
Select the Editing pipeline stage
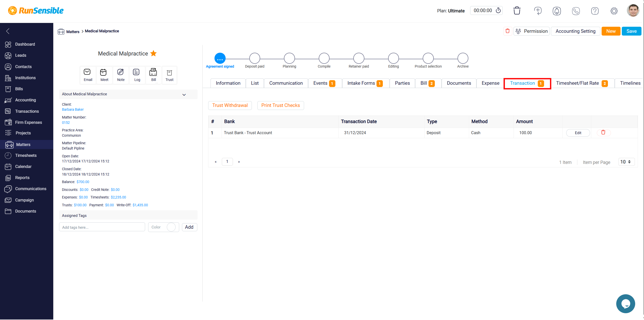point(393,58)
